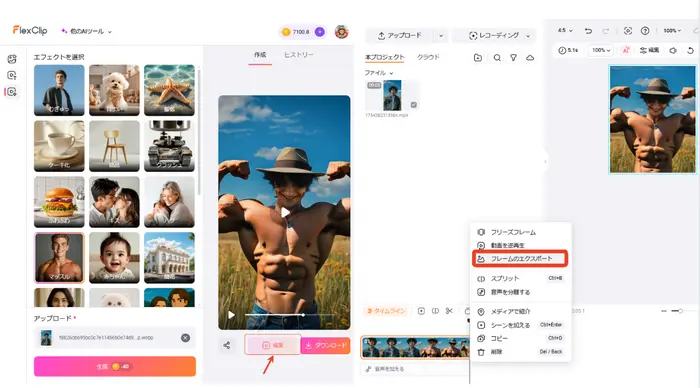The image size is (700, 388).
Task: Click the search magnifier icon in media panel
Action: [497, 58]
